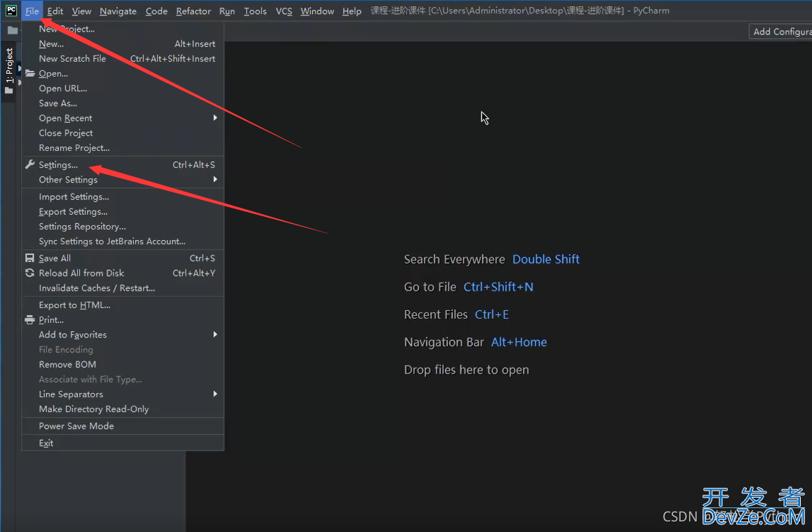Choose Export to HTML... menu entry

pos(123,305)
